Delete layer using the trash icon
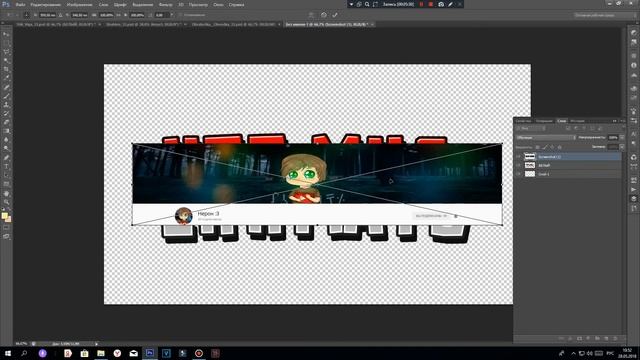 (616, 338)
